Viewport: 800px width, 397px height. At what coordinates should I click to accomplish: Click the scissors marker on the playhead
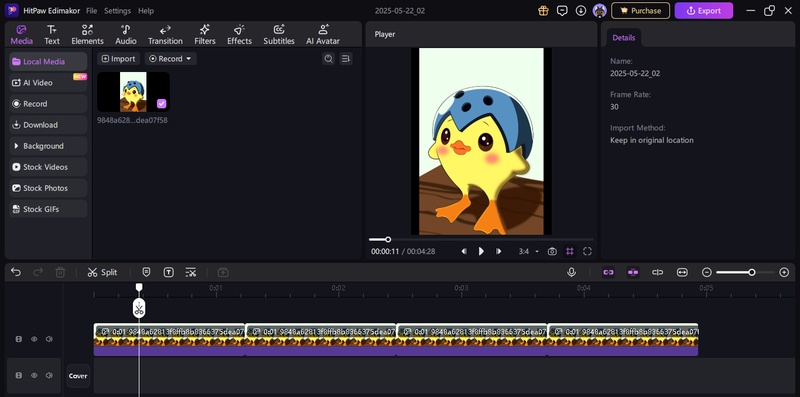point(139,308)
